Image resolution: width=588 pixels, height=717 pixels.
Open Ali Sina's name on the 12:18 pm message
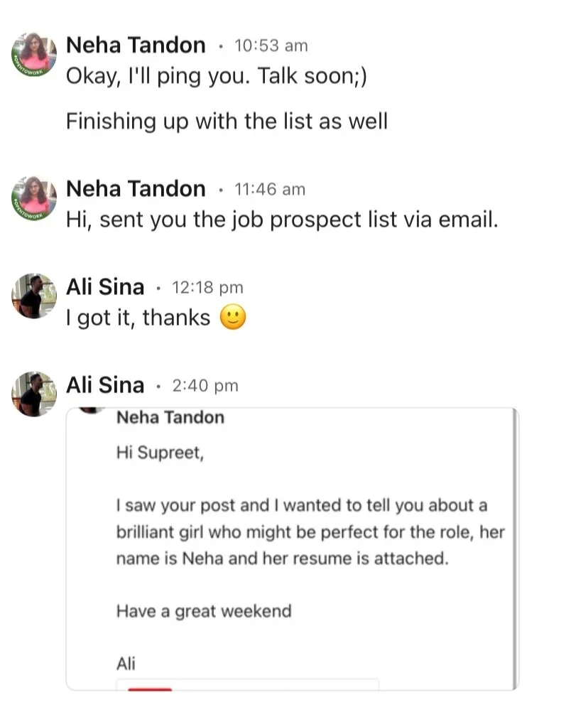pos(104,287)
